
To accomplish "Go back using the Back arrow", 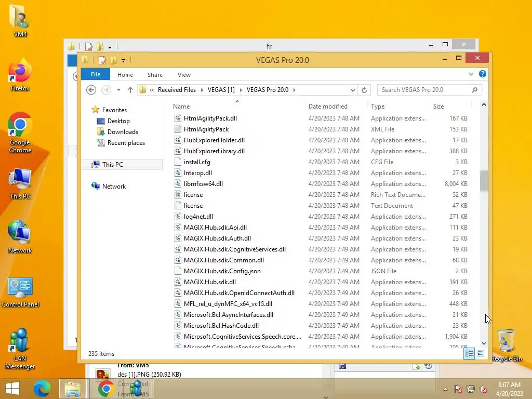I will pyautogui.click(x=91, y=90).
